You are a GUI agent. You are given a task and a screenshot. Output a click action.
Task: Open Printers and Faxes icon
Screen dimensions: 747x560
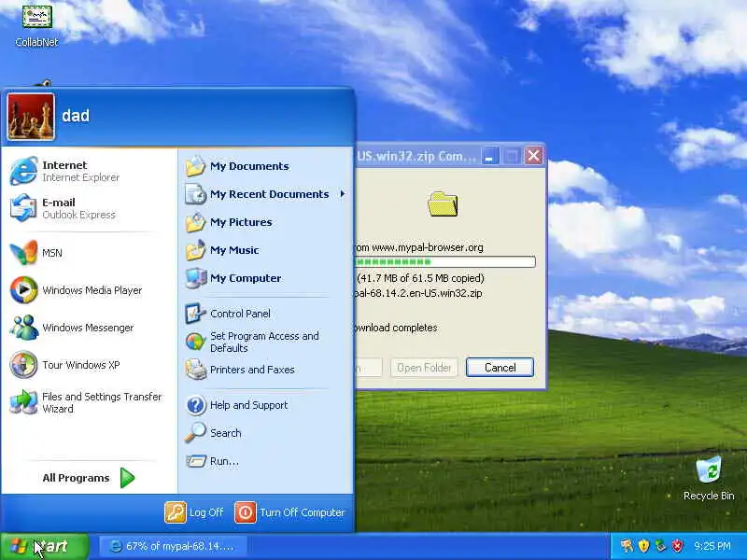(x=195, y=370)
